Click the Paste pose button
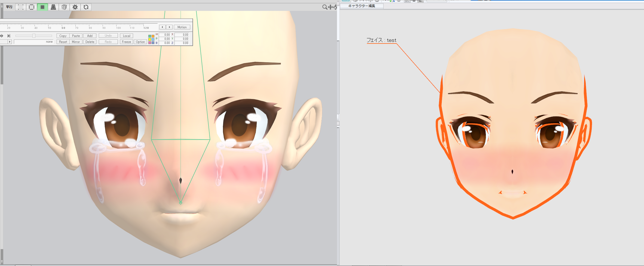The height and width of the screenshot is (266, 644). tap(76, 36)
